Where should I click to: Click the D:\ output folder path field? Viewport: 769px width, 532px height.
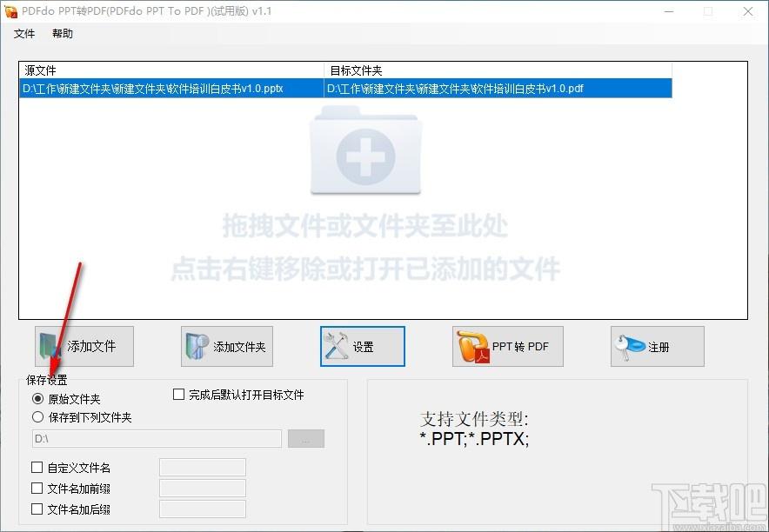point(157,438)
